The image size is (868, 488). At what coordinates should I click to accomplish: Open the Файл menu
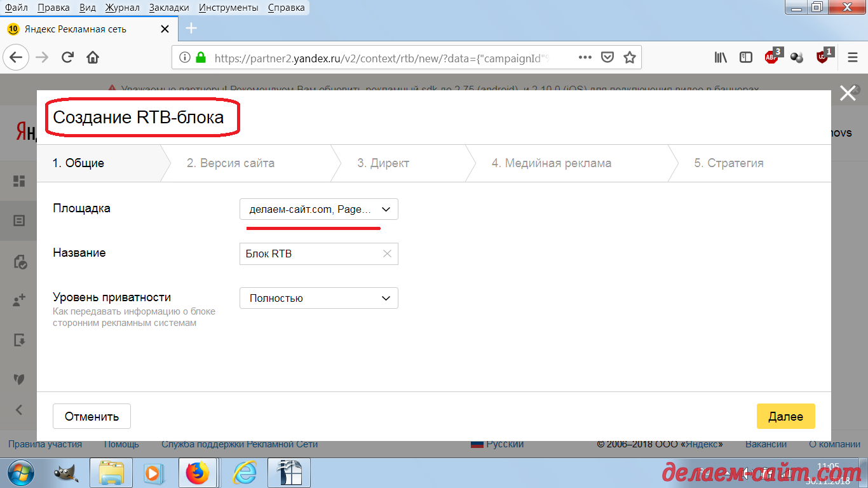click(17, 8)
